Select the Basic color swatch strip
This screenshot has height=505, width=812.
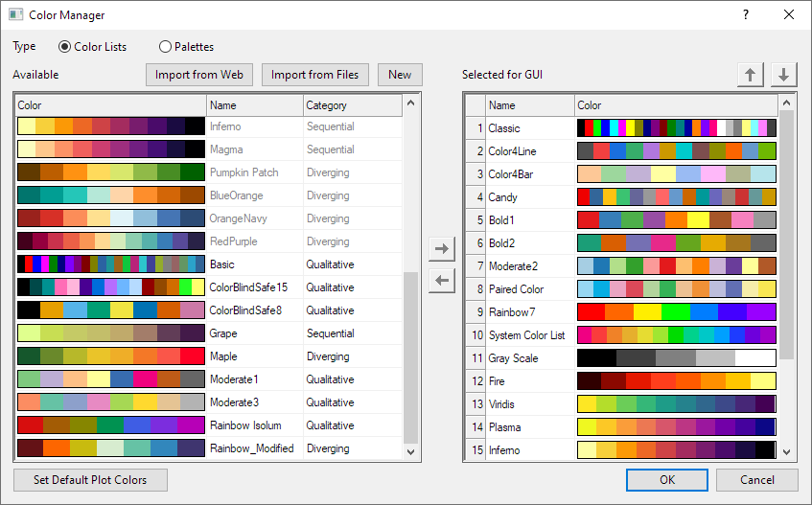[x=111, y=264]
